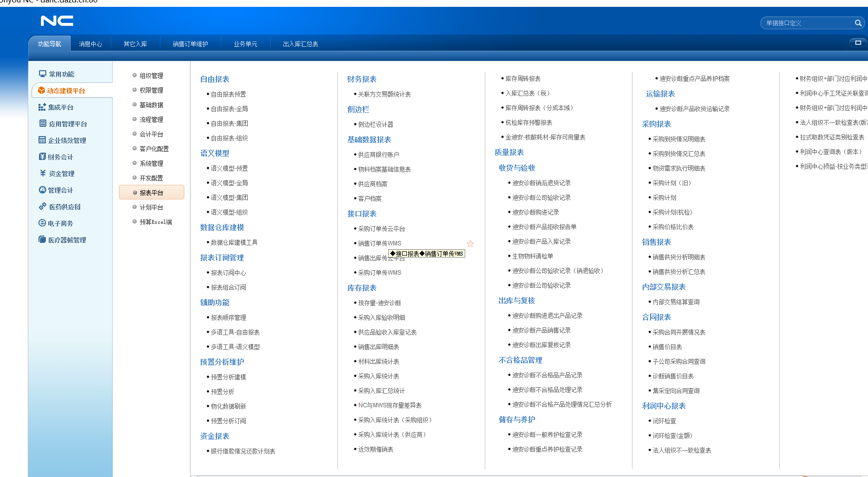The image size is (868, 477).
Task: Switch to the 功能导航 tab
Action: (50, 44)
